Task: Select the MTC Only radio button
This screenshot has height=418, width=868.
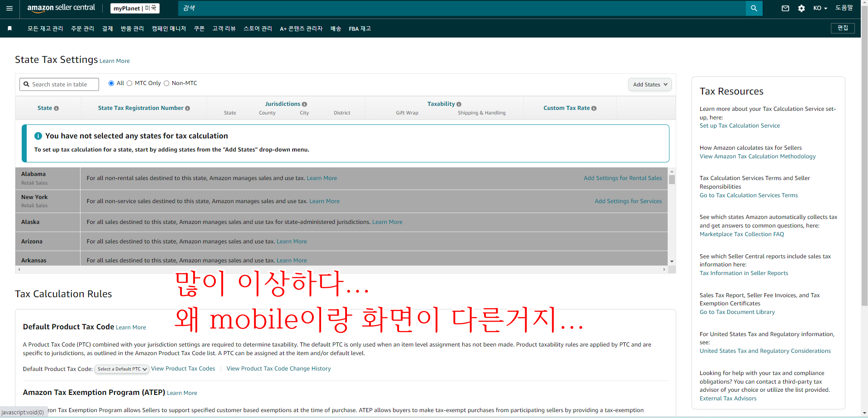Action: (x=129, y=83)
